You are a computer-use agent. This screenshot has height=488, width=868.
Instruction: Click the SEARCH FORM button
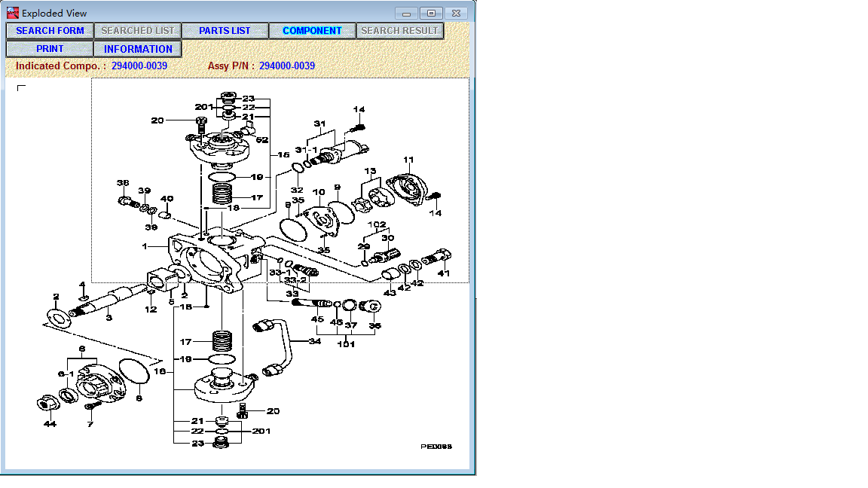[x=50, y=31]
